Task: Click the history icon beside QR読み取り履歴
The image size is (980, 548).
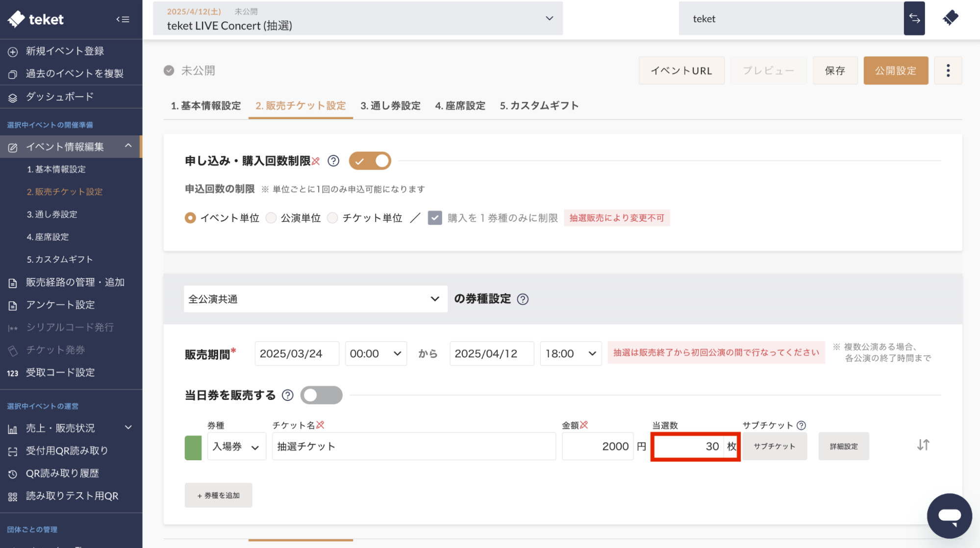Action: (13, 474)
